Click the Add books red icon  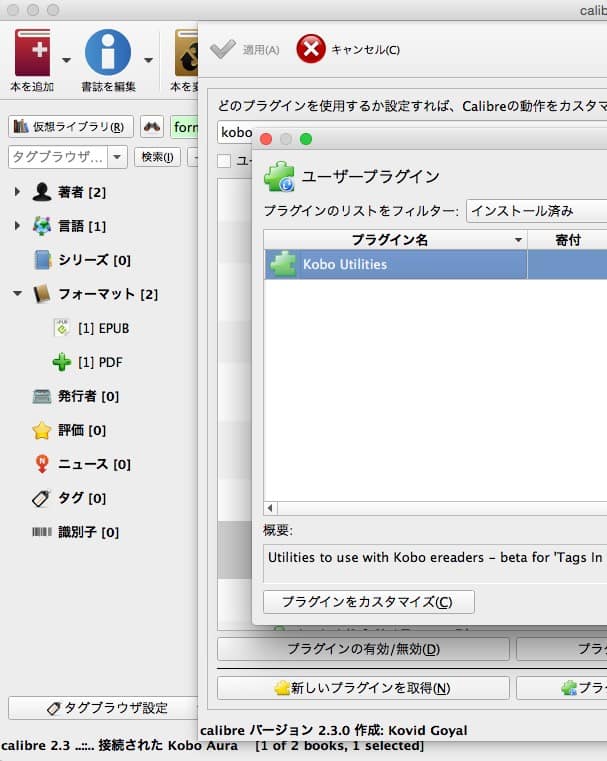click(31, 52)
